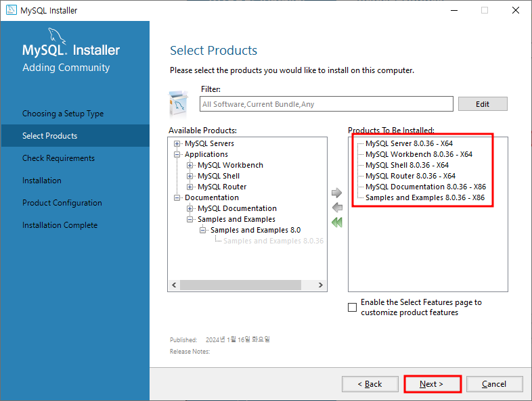The height and width of the screenshot is (401, 532).
Task: Click the Filter text field
Action: 326,103
